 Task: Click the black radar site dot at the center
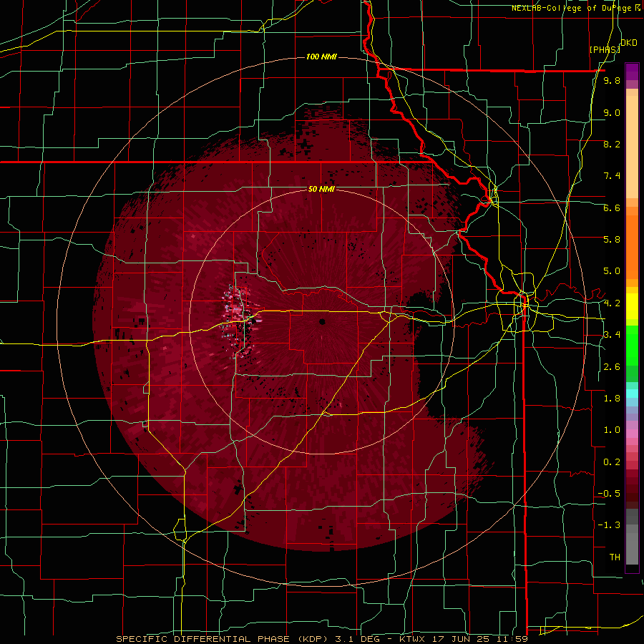point(322,321)
